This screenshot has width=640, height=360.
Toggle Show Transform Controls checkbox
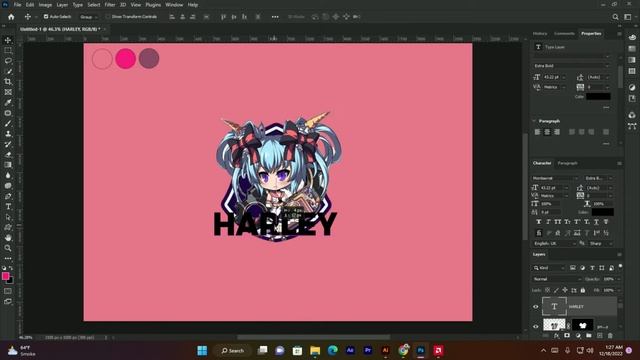[x=108, y=17]
